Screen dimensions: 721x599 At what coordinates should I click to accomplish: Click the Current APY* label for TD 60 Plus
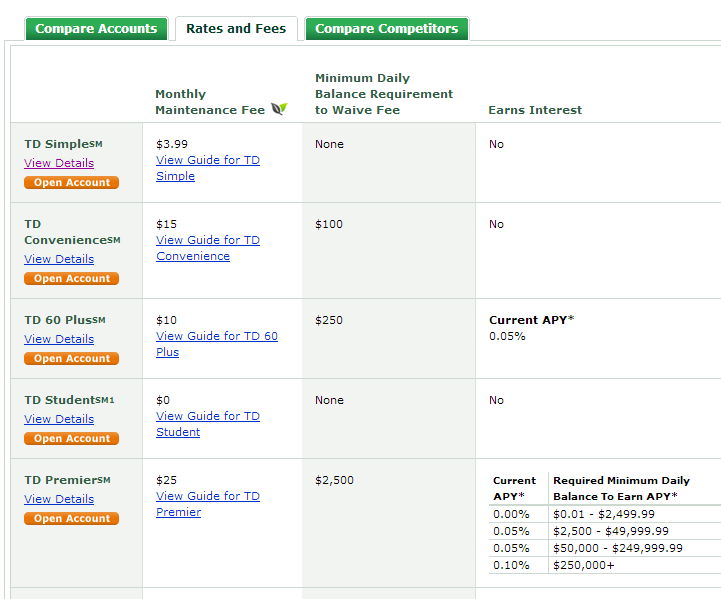[532, 320]
